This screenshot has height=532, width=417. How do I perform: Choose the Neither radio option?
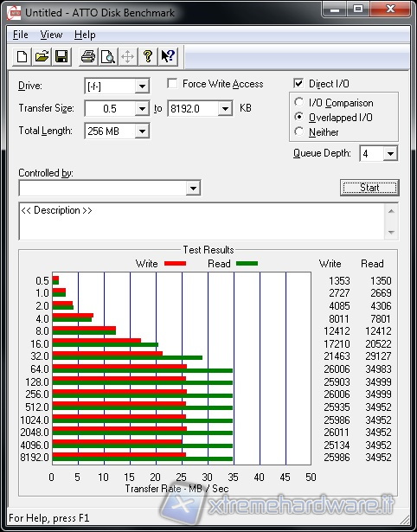[299, 131]
